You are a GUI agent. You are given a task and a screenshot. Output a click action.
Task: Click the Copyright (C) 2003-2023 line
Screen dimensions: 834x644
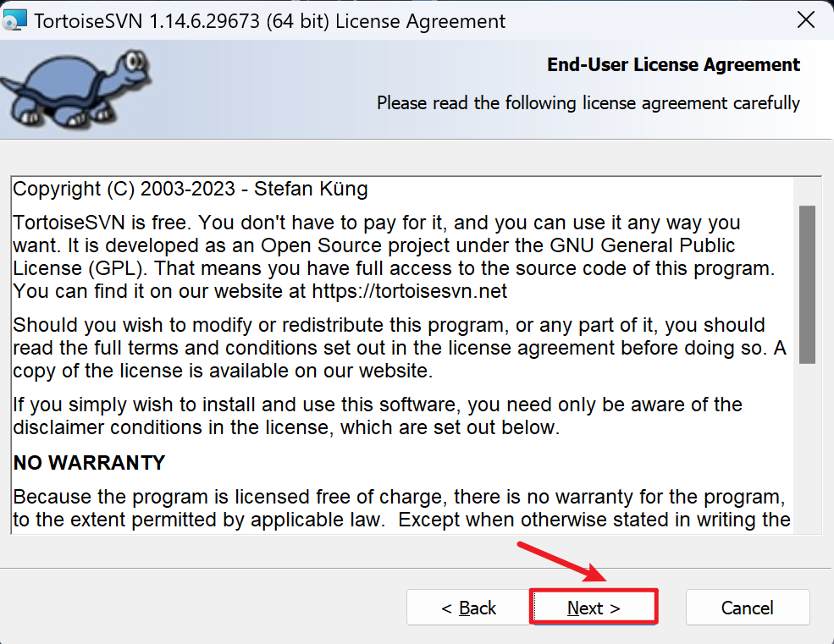pyautogui.click(x=190, y=190)
